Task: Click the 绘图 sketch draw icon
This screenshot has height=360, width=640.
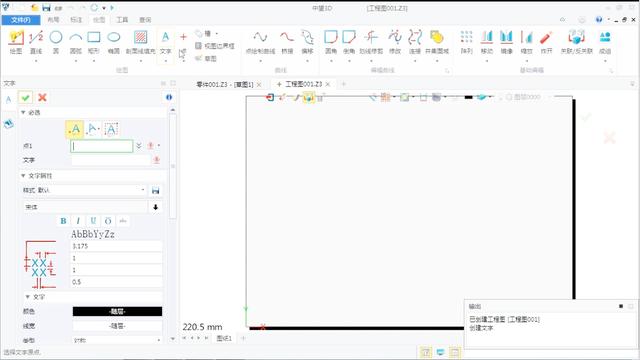Action: point(16,42)
